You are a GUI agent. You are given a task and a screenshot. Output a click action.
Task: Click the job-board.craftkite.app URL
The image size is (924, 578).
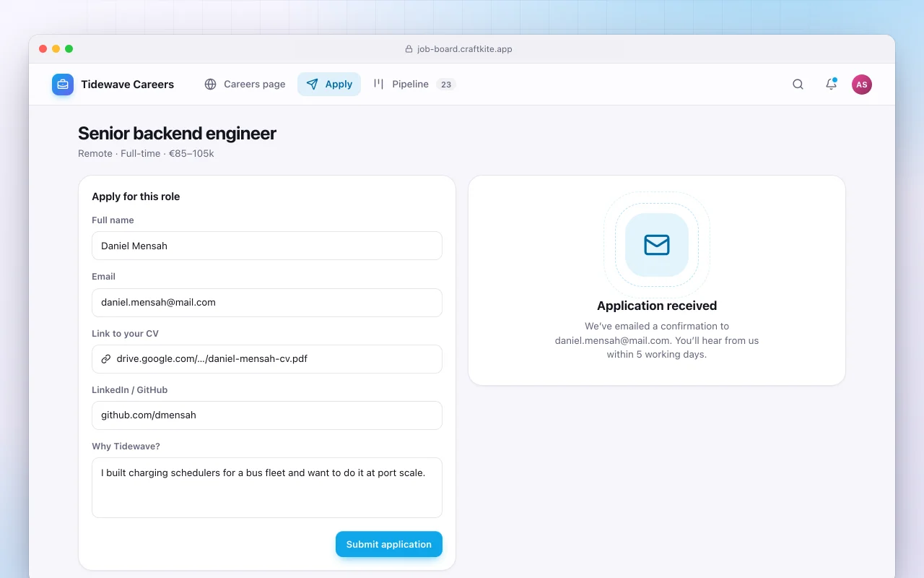tap(465, 49)
